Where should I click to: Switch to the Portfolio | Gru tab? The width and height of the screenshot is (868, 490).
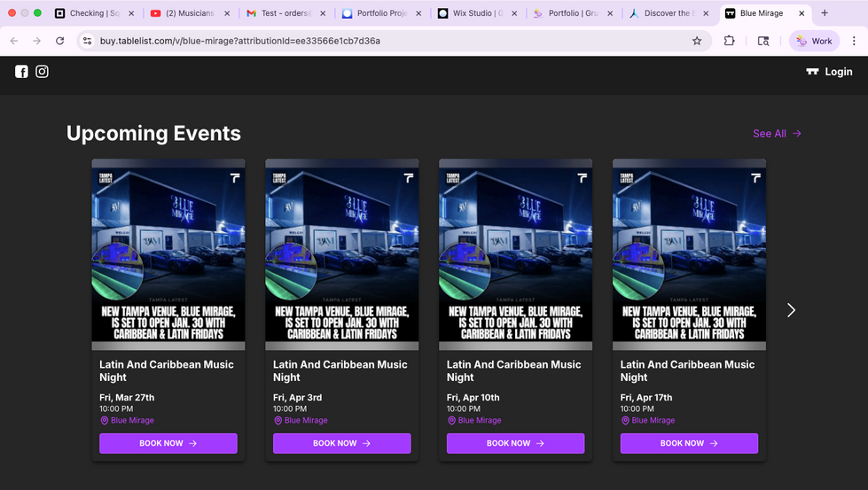tap(573, 13)
